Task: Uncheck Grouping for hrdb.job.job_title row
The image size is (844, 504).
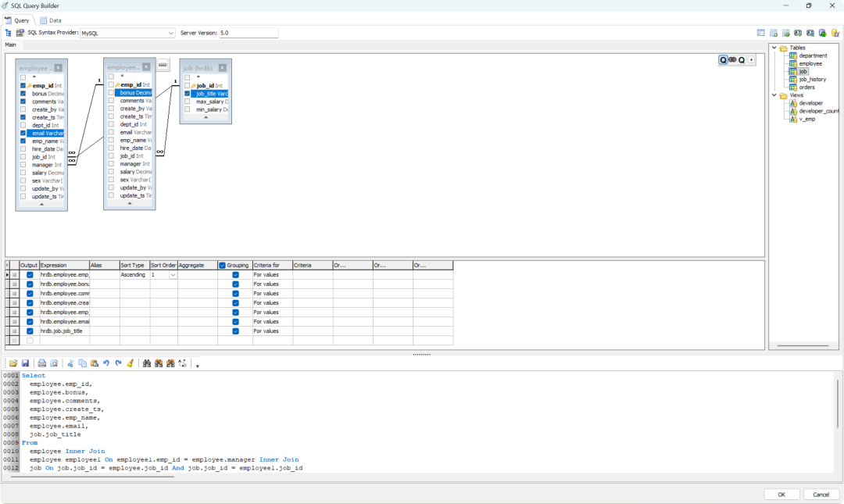Action: [235, 331]
